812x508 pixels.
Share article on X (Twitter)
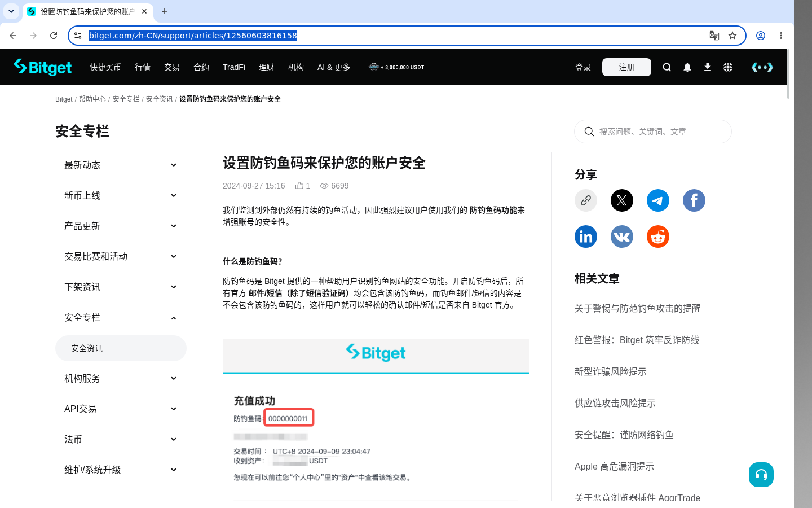[622, 200]
